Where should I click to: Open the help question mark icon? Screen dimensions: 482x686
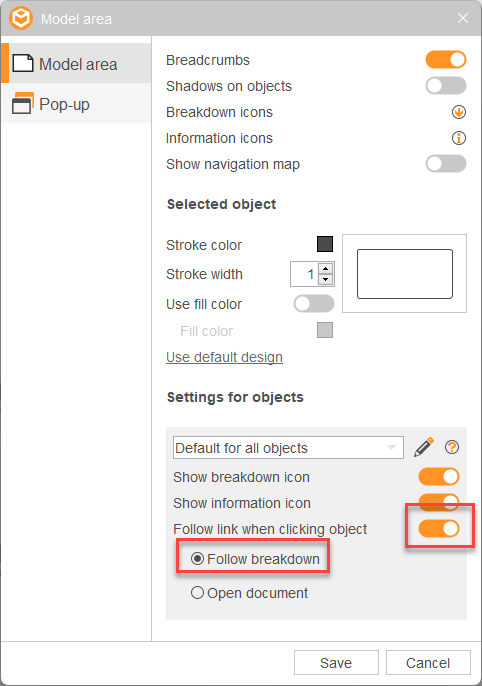pos(452,447)
